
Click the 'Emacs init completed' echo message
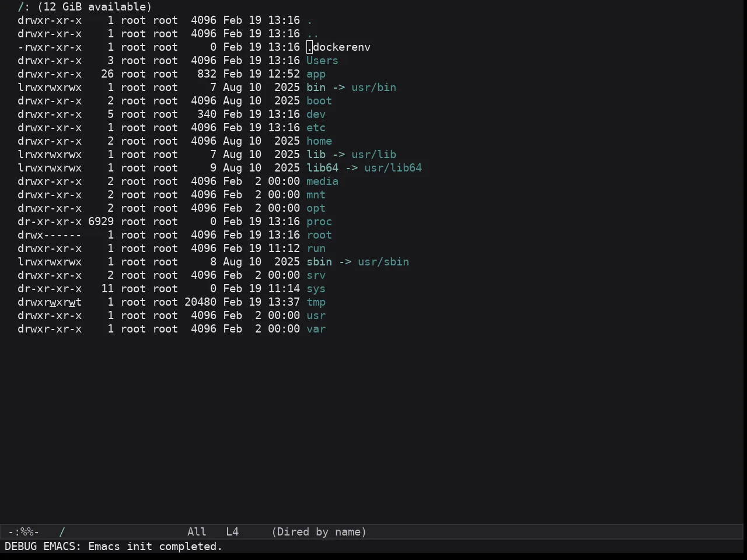click(155, 547)
